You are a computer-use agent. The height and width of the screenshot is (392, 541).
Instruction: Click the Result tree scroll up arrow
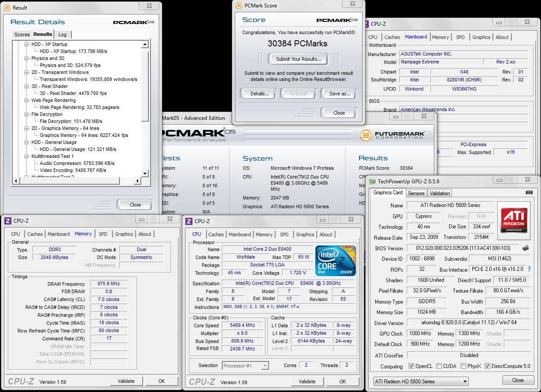pyautogui.click(x=145, y=45)
